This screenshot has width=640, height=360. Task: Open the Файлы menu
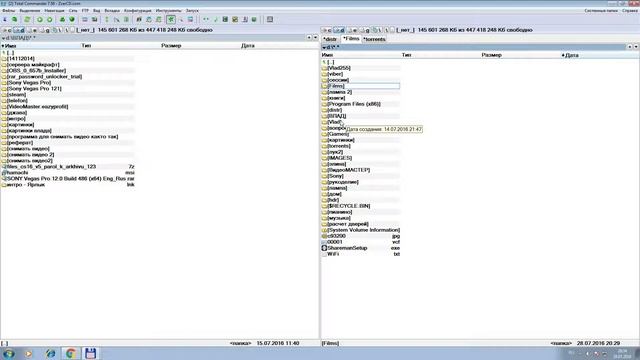pos(9,11)
